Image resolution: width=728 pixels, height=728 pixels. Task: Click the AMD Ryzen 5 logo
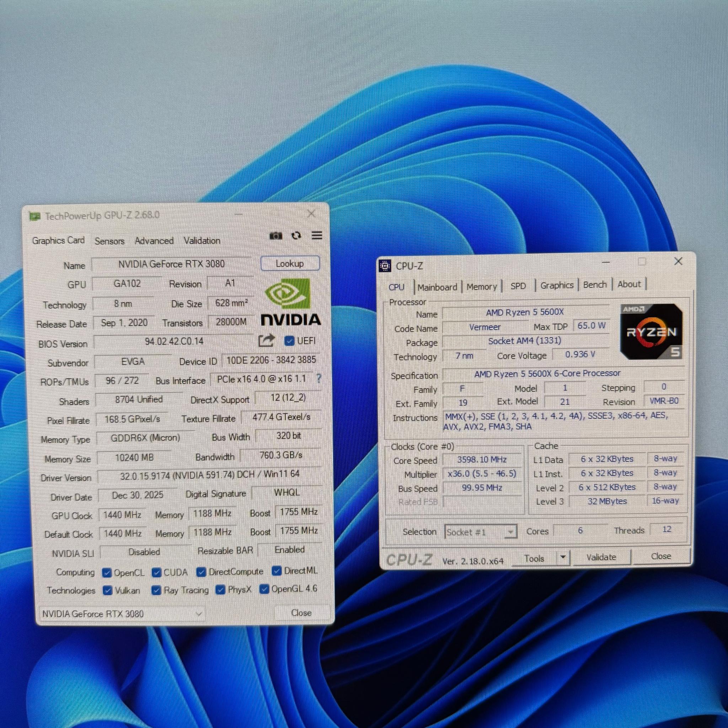pos(652,331)
